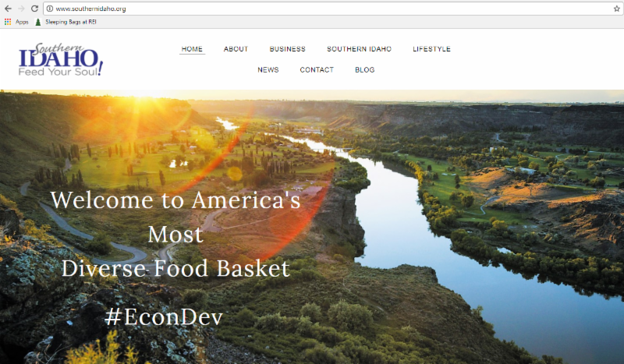Bookmark this page with star icon

pos(616,9)
